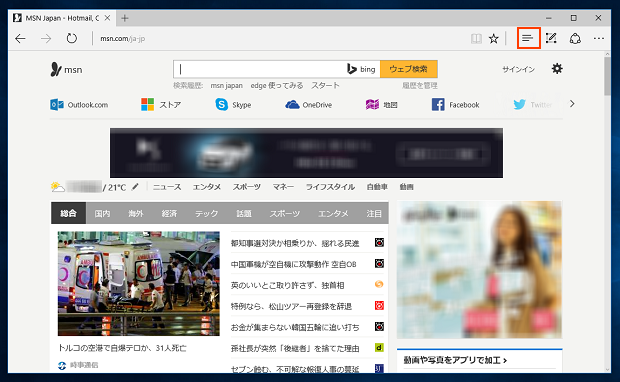Switch to the テック news tab
620x382 pixels.
click(x=206, y=214)
